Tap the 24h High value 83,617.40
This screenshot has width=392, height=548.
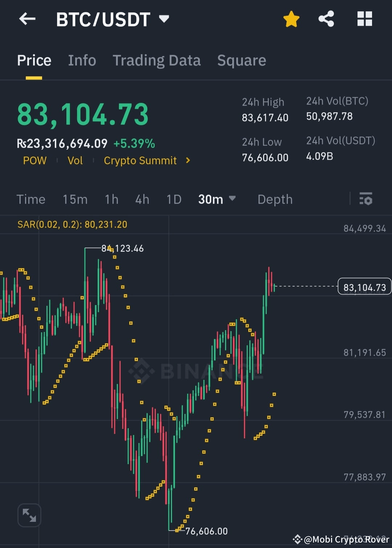(265, 117)
